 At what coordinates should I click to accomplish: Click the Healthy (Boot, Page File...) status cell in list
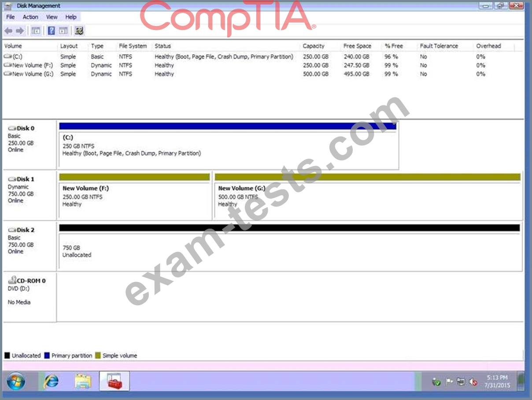point(224,57)
